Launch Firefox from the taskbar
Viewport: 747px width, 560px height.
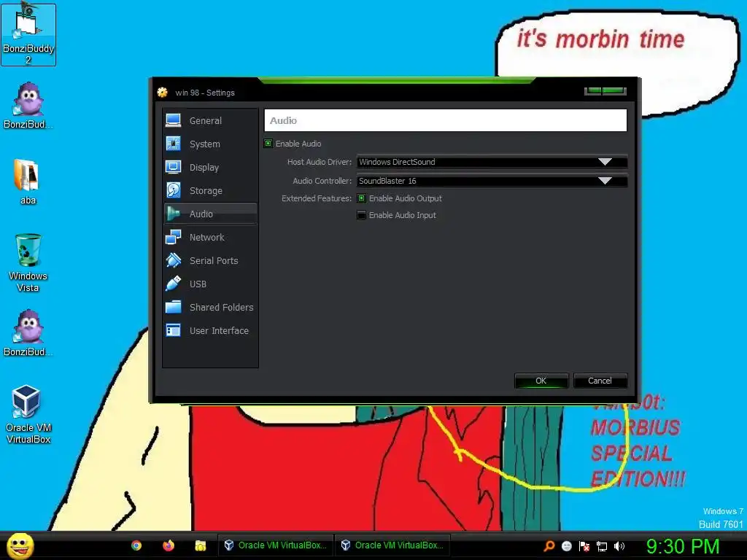coord(169,545)
